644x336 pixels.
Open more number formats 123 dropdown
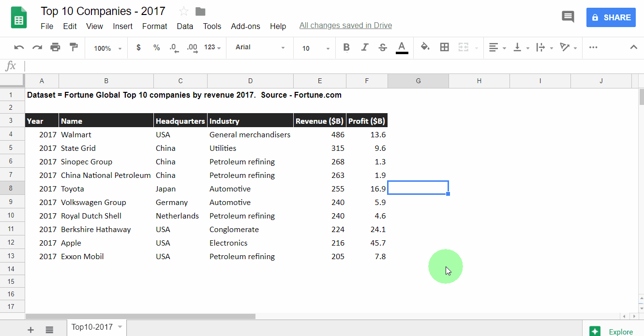(212, 47)
